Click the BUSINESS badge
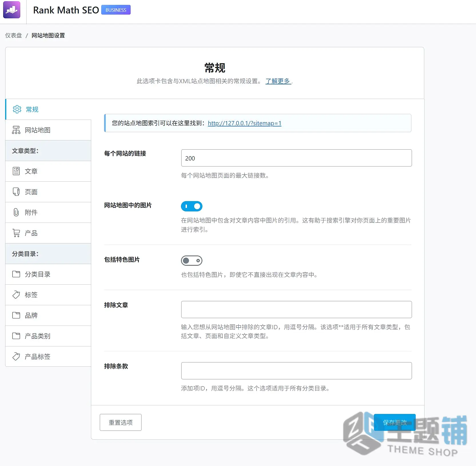Screen dimensions: 476x466 (x=116, y=10)
